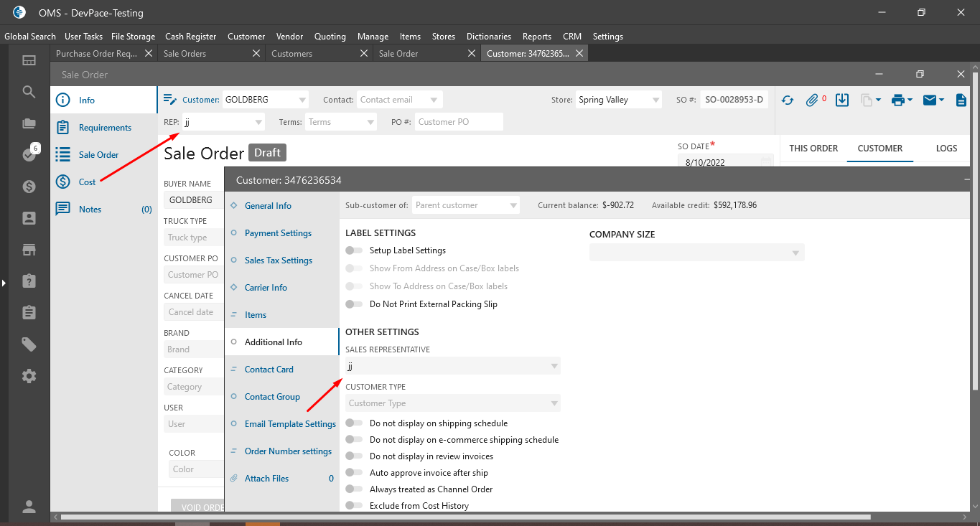
Task: Open attachments via the paperclip icon
Action: tap(812, 100)
